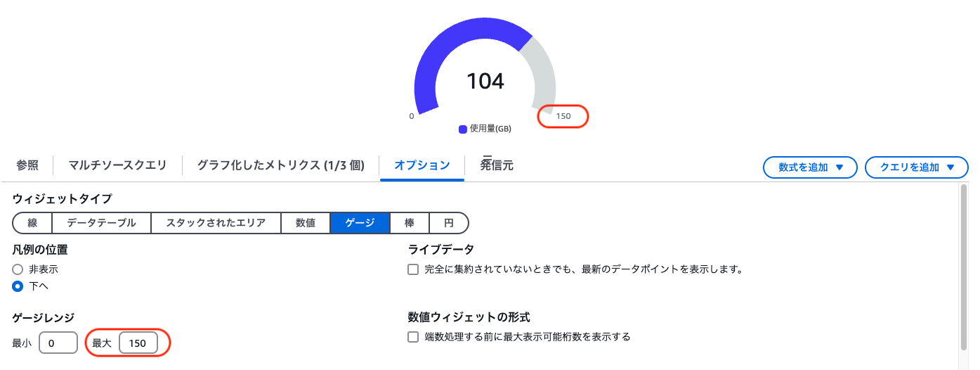Screen dimensions: 980x370
Task: Choose the 数値 widget type
Action: point(306,223)
